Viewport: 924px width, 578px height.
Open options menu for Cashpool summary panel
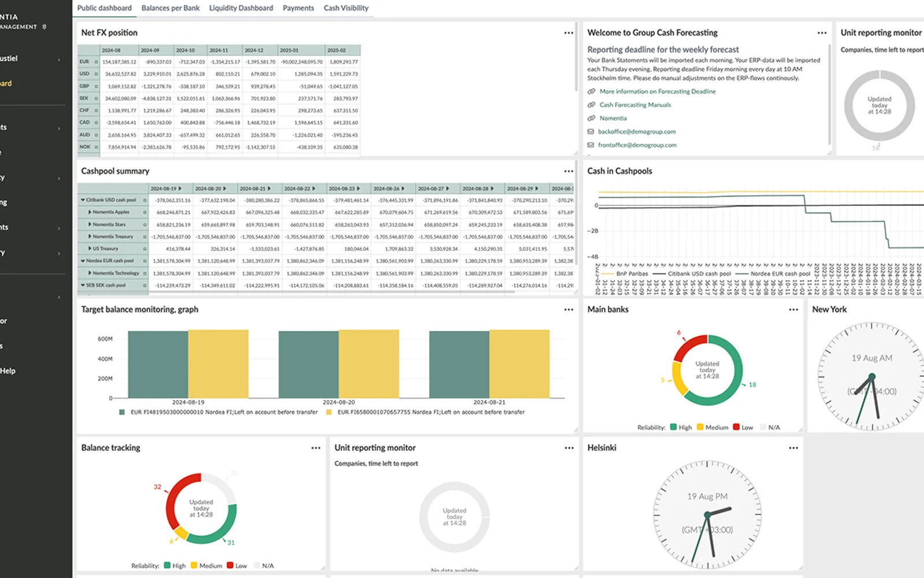pyautogui.click(x=568, y=171)
